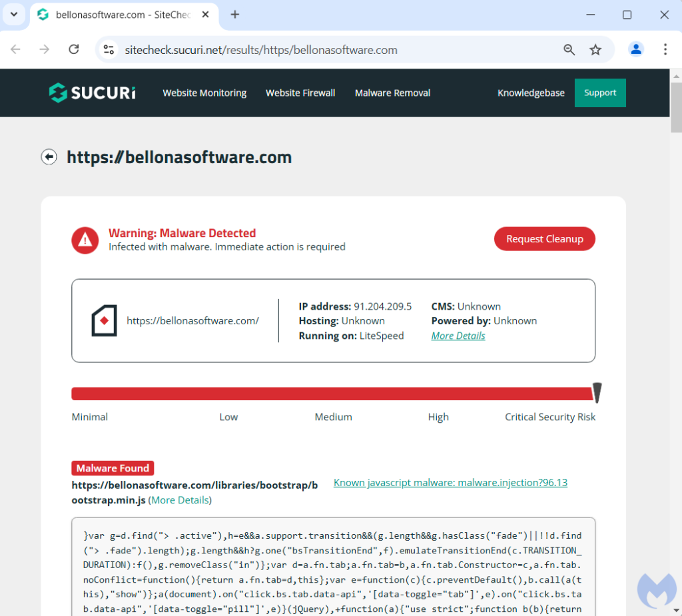The width and height of the screenshot is (682, 616).
Task: Bookmark this page with star icon
Action: click(x=595, y=50)
